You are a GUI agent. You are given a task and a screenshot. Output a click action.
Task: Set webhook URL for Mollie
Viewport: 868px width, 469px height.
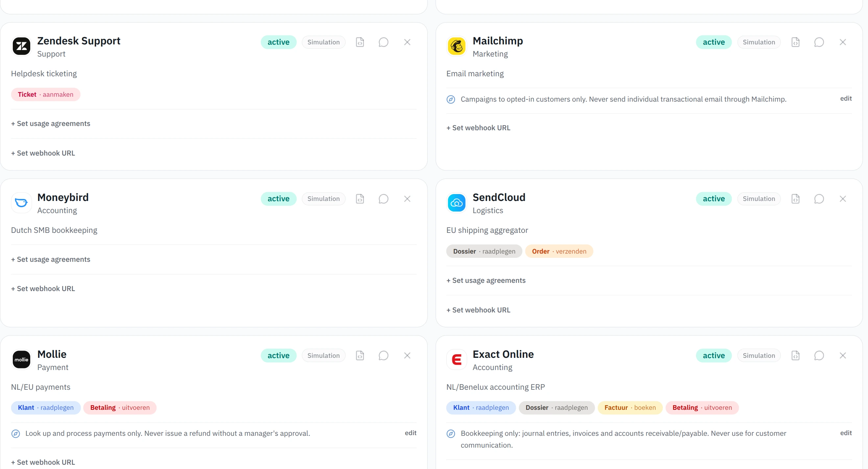coord(43,462)
